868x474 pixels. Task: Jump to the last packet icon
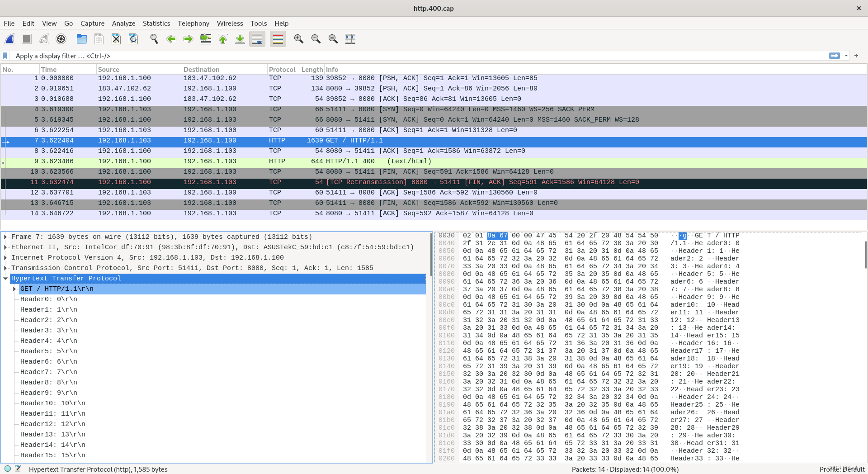tap(240, 39)
